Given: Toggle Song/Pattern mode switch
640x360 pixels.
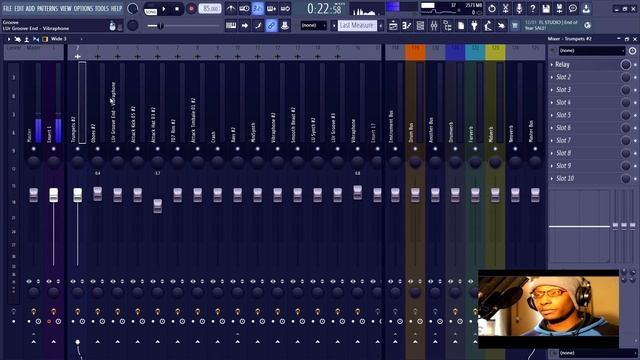Looking at the screenshot, I should 151,9.
